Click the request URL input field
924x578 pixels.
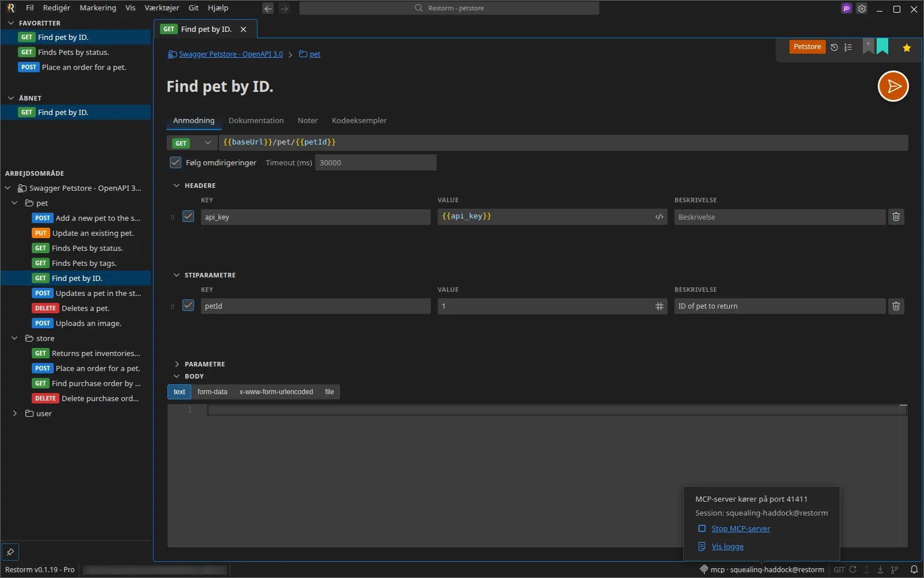tap(563, 143)
